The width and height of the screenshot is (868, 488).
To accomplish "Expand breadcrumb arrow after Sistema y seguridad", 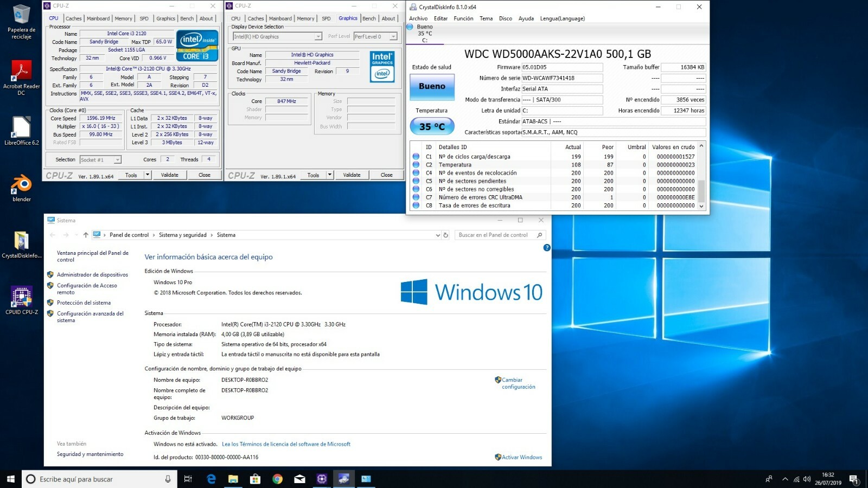I will [x=212, y=235].
